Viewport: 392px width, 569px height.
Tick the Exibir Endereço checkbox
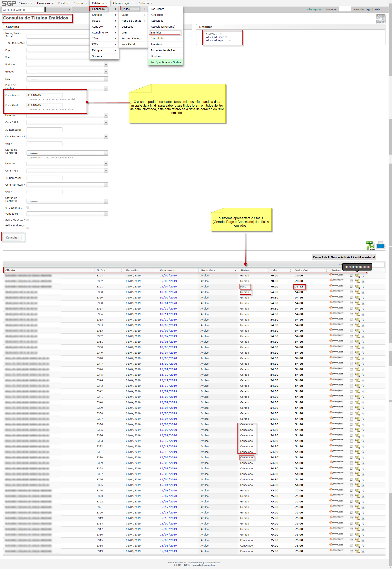pyautogui.click(x=28, y=228)
